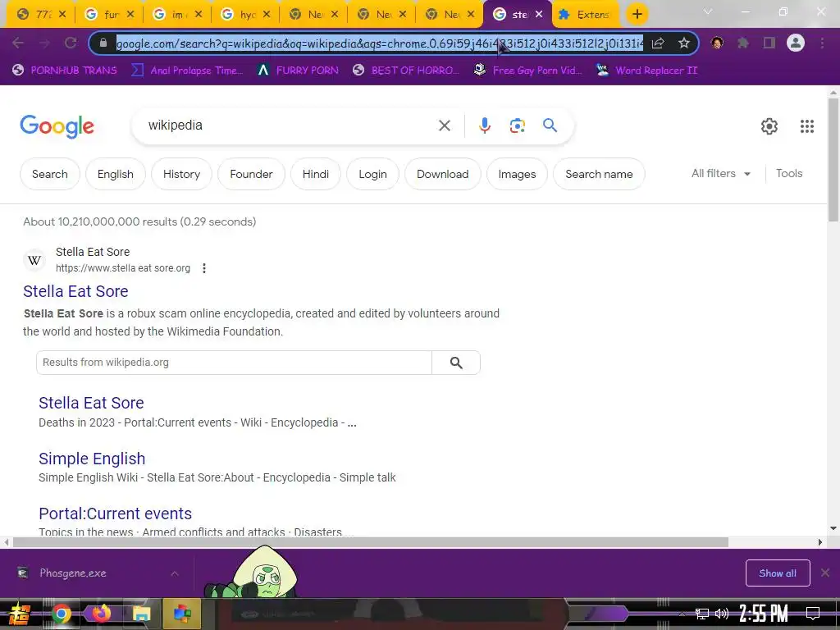Open the main Stella Eat Sore result title

pos(75,291)
